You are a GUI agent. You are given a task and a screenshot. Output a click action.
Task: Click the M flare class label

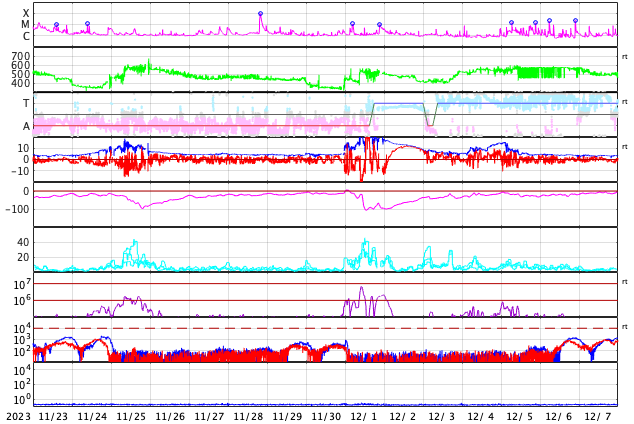pyautogui.click(x=26, y=24)
